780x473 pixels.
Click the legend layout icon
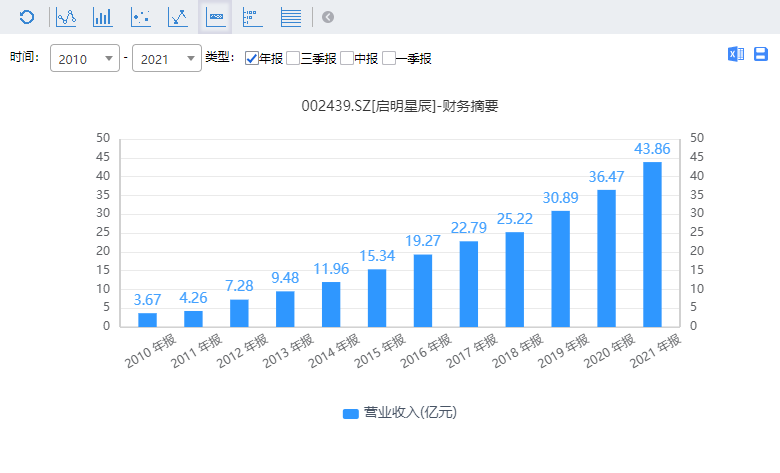[x=252, y=17]
